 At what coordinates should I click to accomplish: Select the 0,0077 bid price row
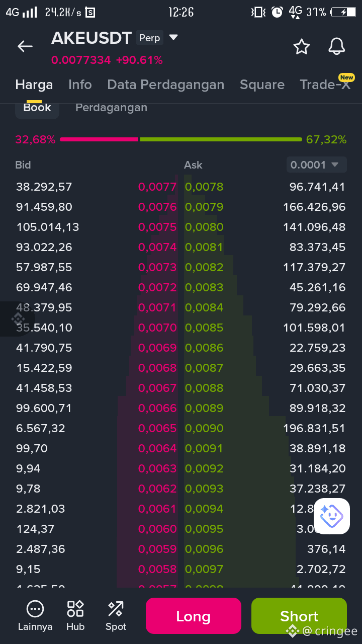[x=96, y=187]
